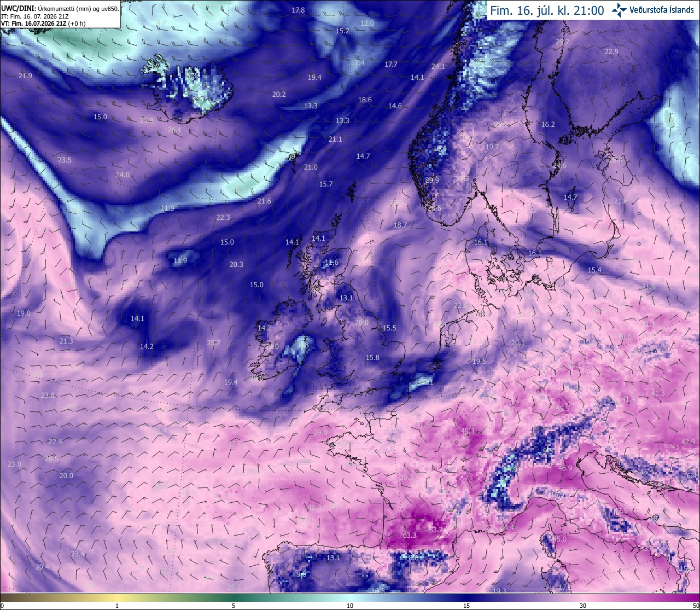Click the 63.7 value label

point(435,530)
